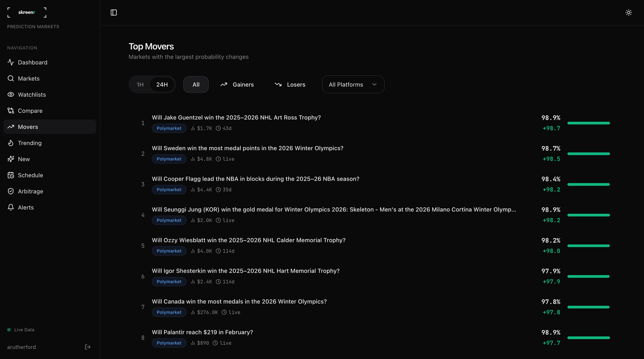644x359 pixels.
Task: Click the arutherford username
Action: point(22,347)
